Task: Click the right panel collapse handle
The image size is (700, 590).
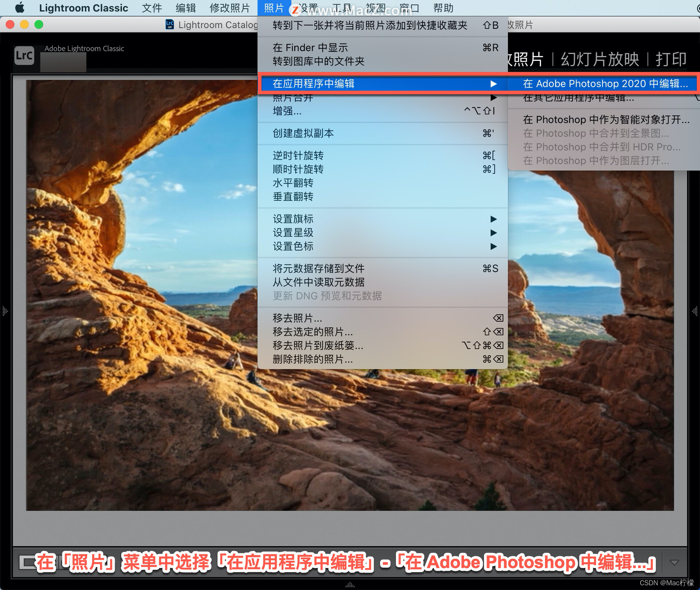Action: tap(695, 311)
